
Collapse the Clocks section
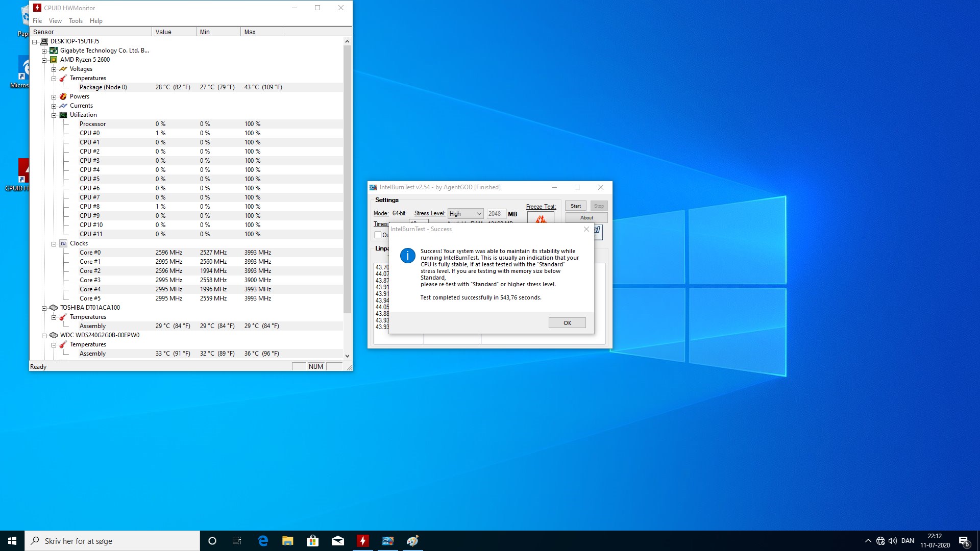[54, 244]
